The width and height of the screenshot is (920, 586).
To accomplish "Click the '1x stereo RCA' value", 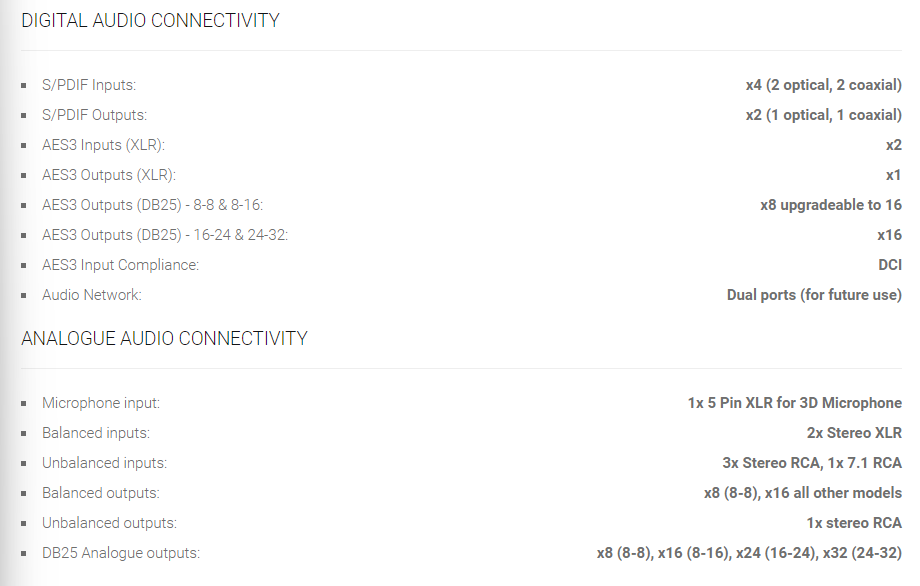I will coord(854,523).
